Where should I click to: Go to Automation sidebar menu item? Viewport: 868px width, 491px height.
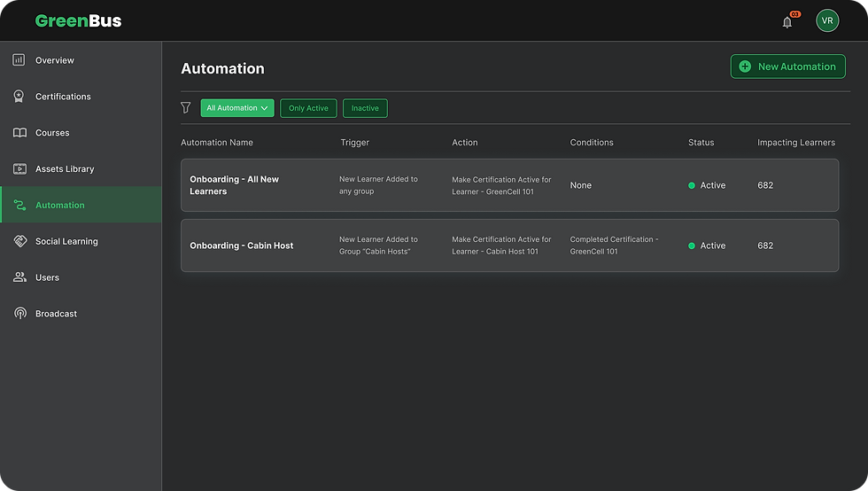coord(60,205)
